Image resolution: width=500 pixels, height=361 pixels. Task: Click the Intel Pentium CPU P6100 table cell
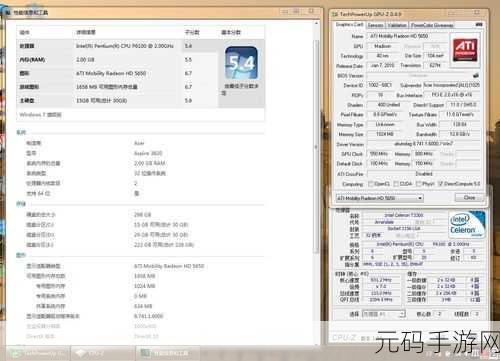tap(125, 46)
